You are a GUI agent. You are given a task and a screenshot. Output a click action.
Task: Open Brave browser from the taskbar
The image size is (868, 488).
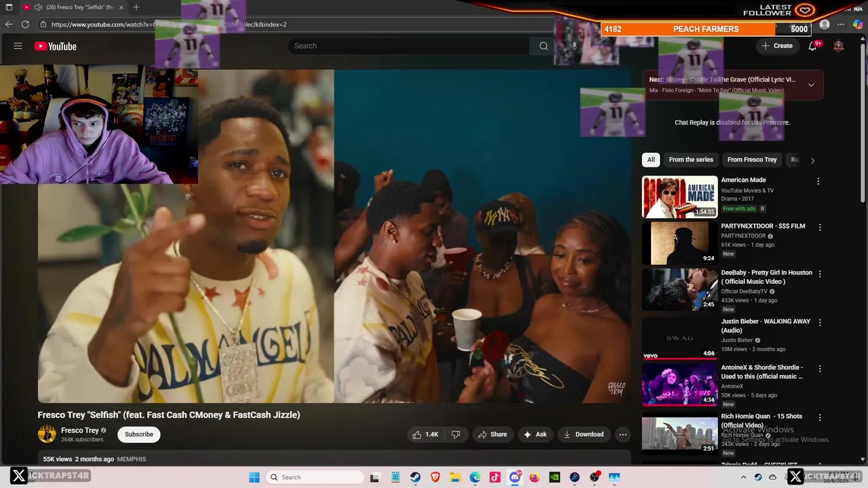click(x=435, y=477)
